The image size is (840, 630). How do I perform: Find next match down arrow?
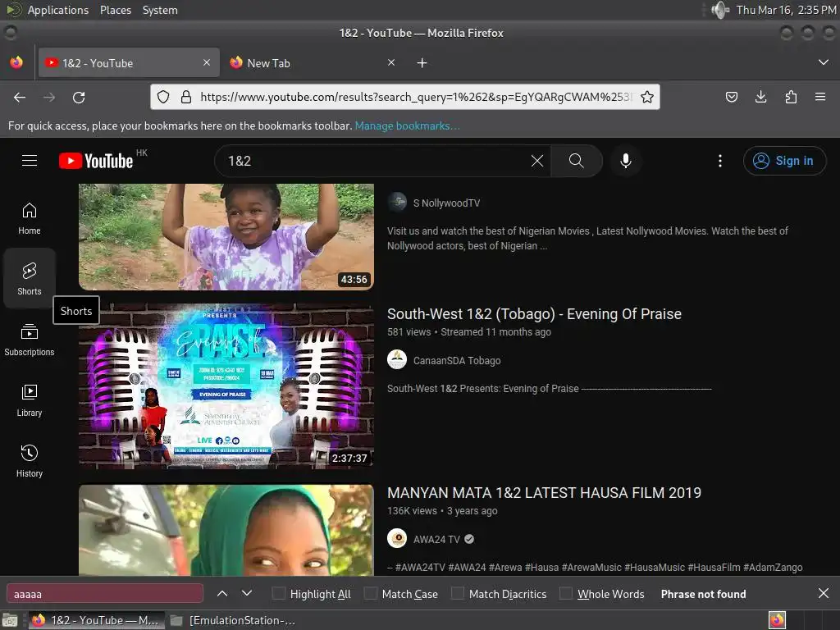pyautogui.click(x=246, y=594)
